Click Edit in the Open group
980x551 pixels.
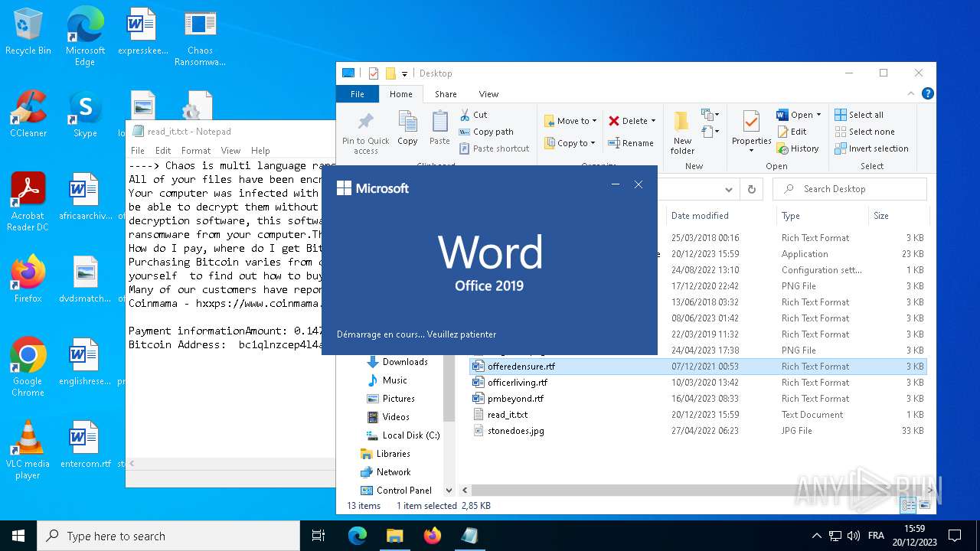point(792,132)
